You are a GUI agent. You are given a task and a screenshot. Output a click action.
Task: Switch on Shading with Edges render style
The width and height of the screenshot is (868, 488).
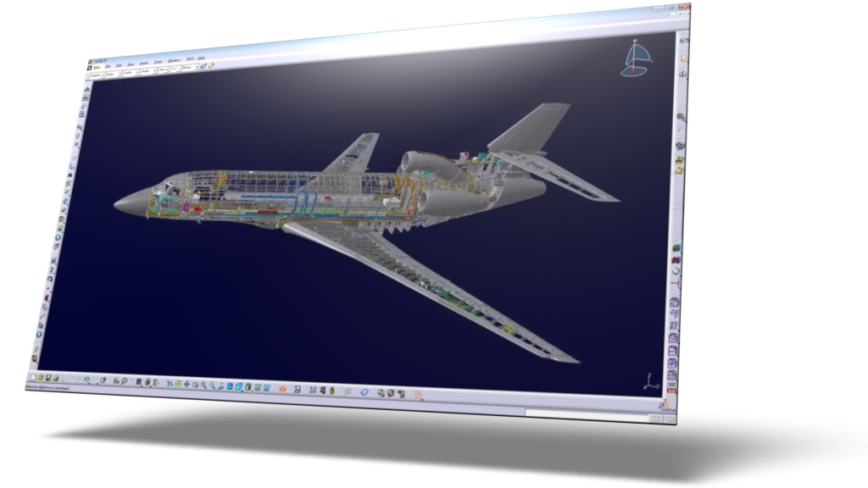click(x=238, y=387)
